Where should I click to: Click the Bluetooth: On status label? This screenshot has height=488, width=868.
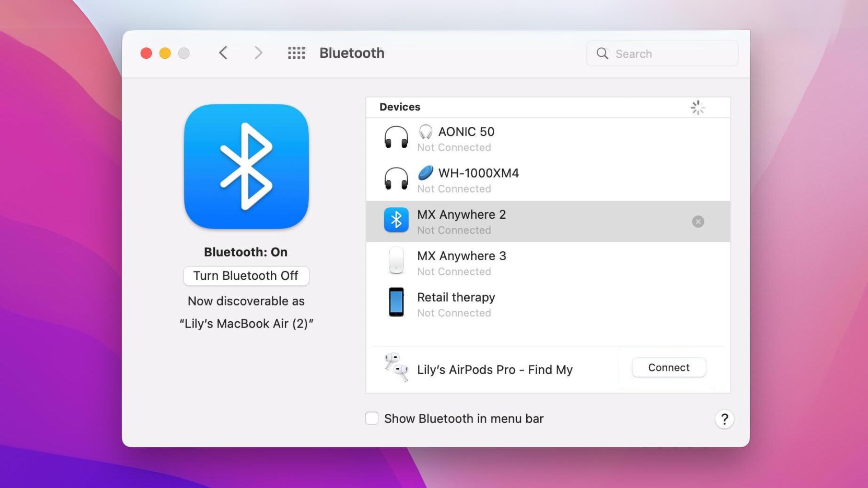245,252
